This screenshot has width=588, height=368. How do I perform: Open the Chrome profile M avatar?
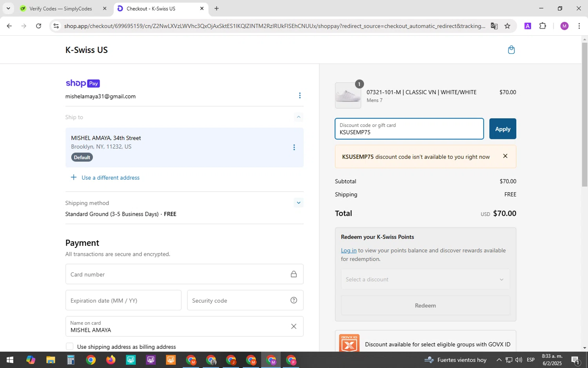point(564,26)
